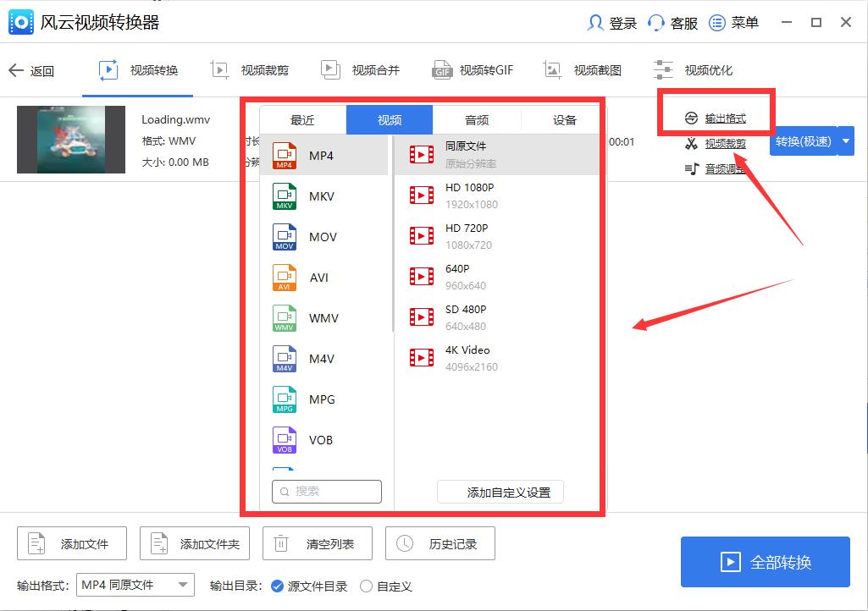Open the 视频优化 toolbar tool
The width and height of the screenshot is (868, 611).
[693, 70]
